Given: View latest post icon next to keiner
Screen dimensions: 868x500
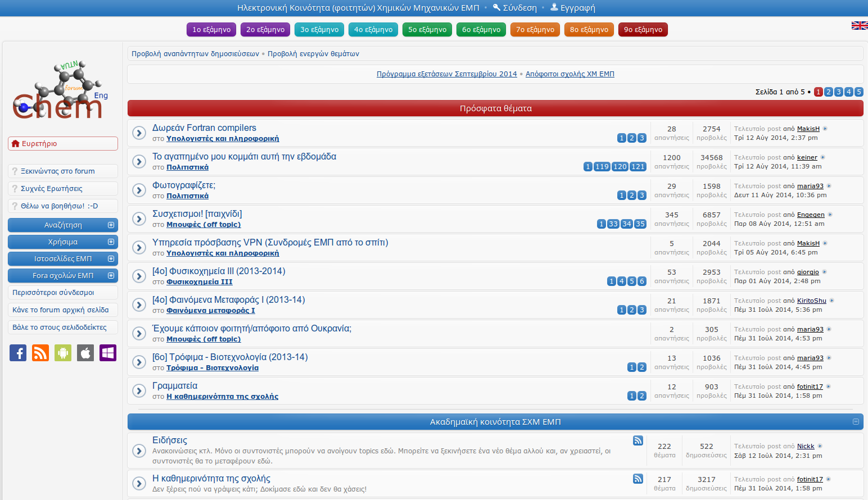Looking at the screenshot, I should point(823,157).
